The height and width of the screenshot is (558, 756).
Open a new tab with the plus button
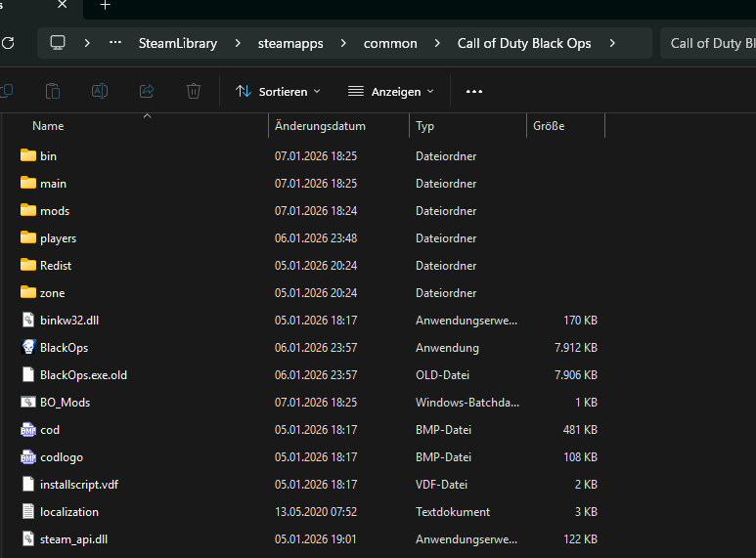(106, 6)
